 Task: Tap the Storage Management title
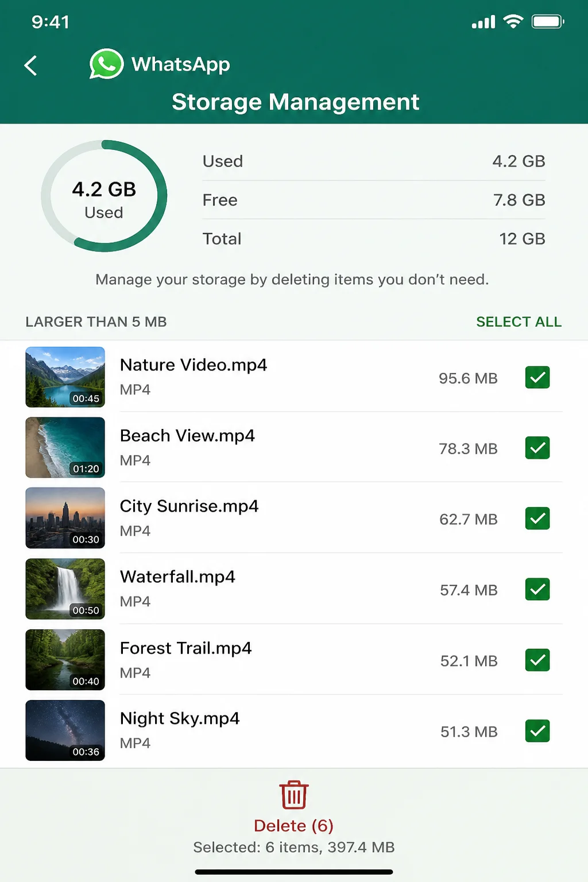click(295, 102)
